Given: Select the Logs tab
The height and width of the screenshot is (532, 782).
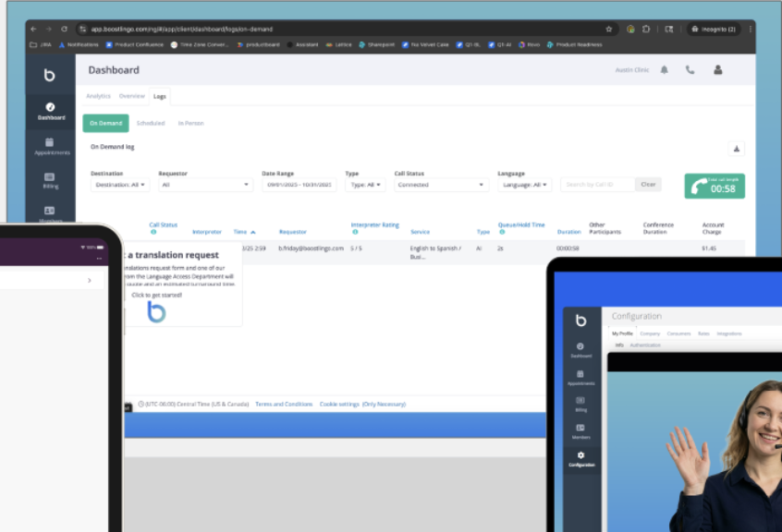Looking at the screenshot, I should (x=160, y=97).
